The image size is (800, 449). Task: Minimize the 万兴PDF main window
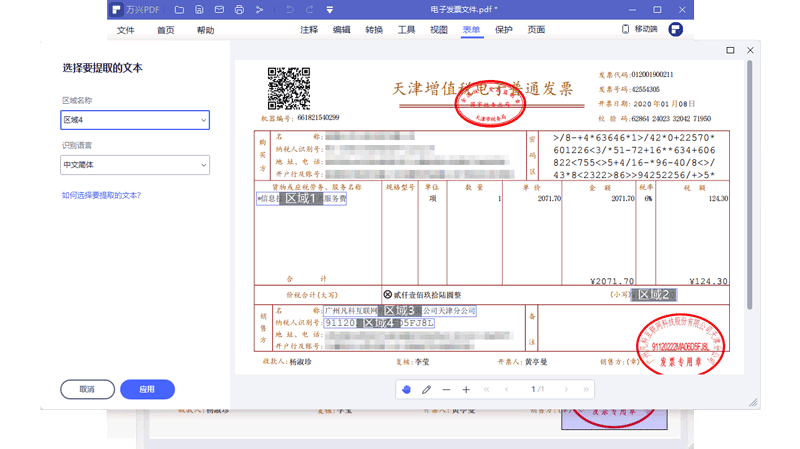pos(633,10)
